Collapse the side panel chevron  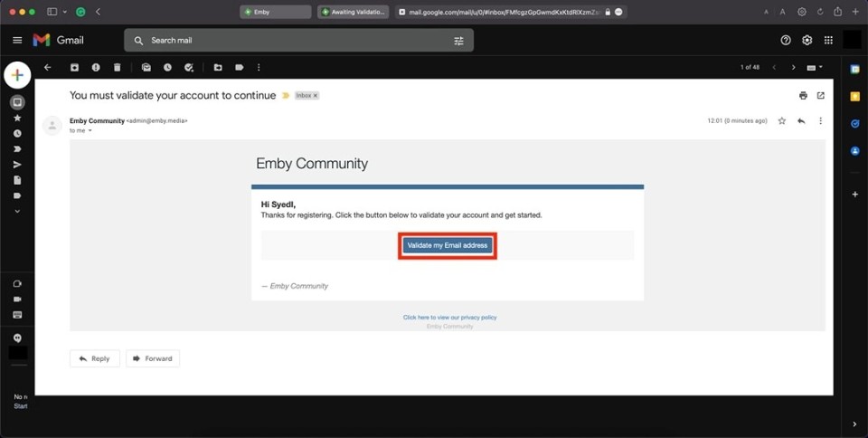tap(854, 424)
